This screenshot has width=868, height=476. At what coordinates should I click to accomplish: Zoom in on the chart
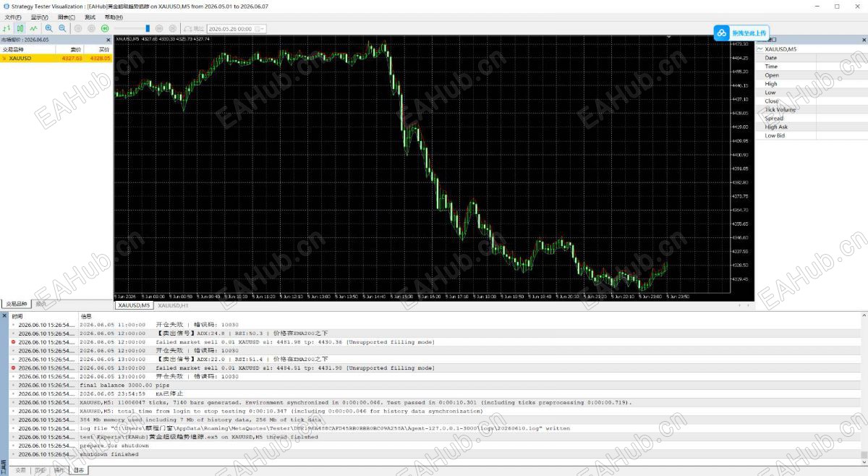tap(48, 28)
